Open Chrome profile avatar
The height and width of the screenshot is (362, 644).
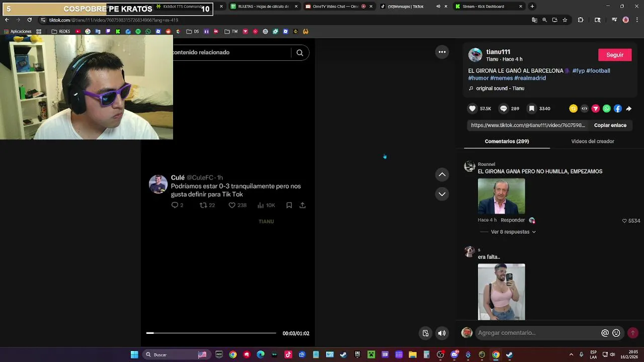pos(625,20)
